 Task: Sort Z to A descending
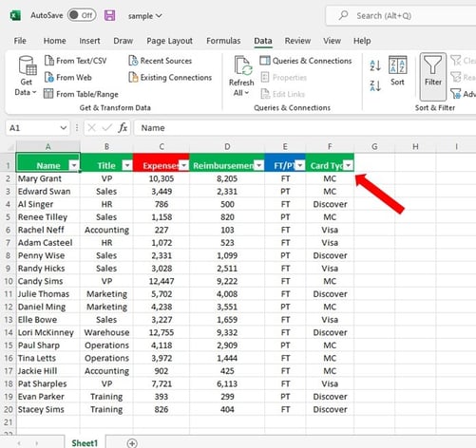[375, 85]
